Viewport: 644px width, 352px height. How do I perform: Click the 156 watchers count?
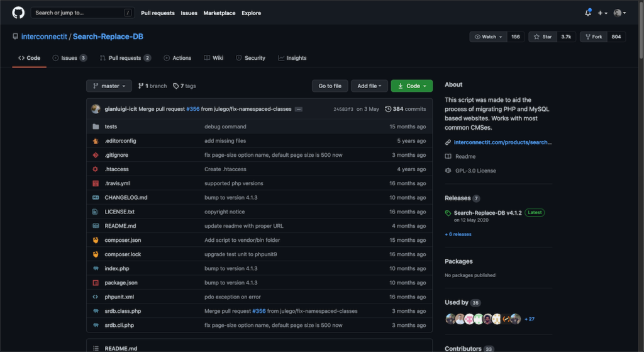516,37
